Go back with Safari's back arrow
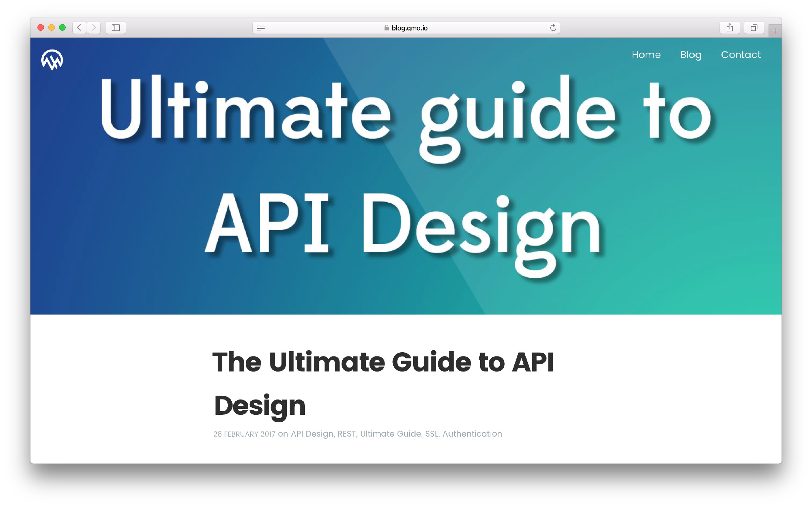 [x=80, y=28]
